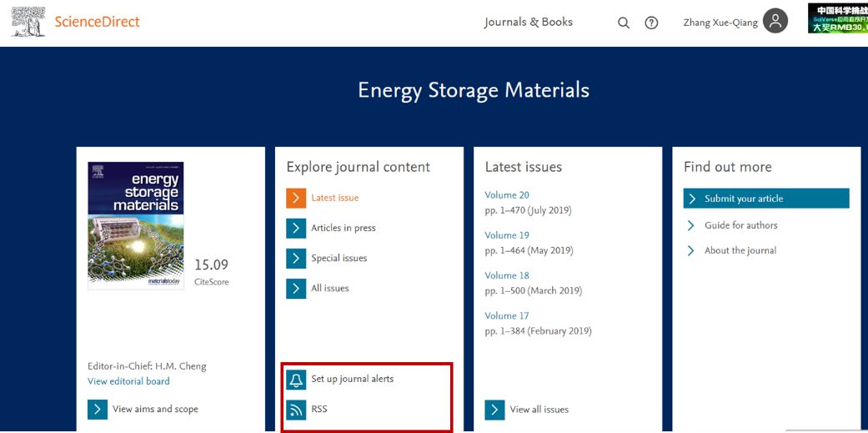The image size is (868, 433).
Task: Click the bell icon for journal alerts
Action: coord(296,380)
